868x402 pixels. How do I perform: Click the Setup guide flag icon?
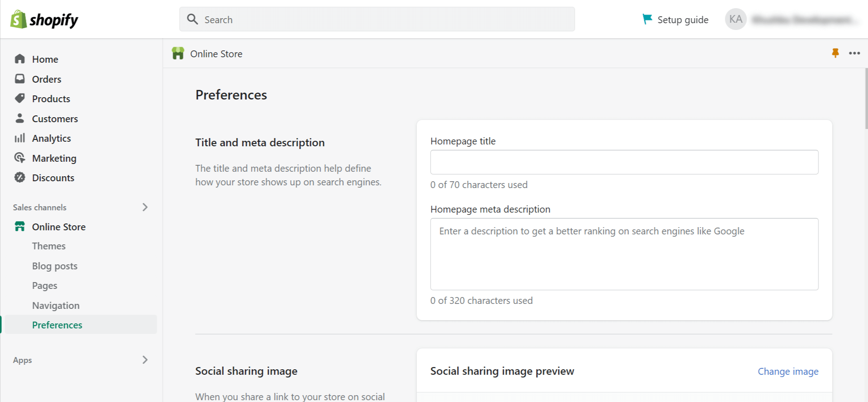pos(647,19)
